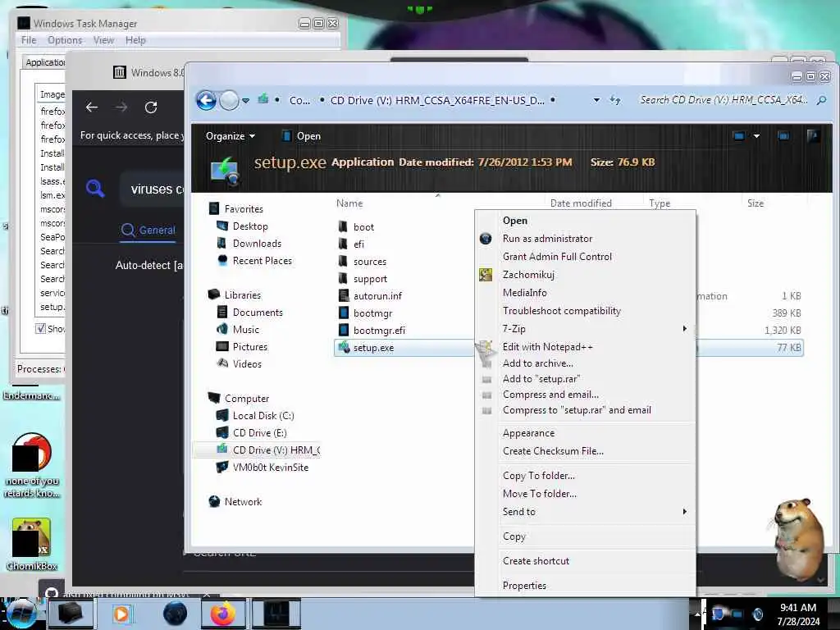Open ChomikBox desktop shortcut

32,544
